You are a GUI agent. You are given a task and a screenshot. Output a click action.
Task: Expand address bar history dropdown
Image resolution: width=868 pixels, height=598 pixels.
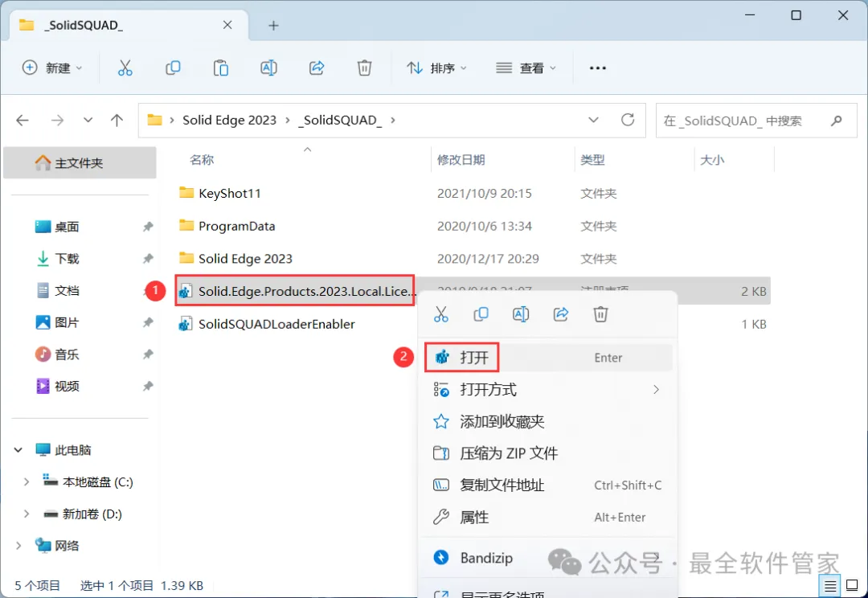coord(593,120)
